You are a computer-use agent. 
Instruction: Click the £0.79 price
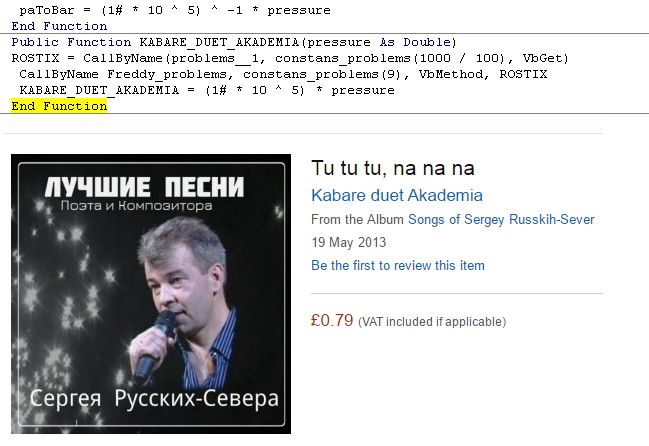point(332,321)
